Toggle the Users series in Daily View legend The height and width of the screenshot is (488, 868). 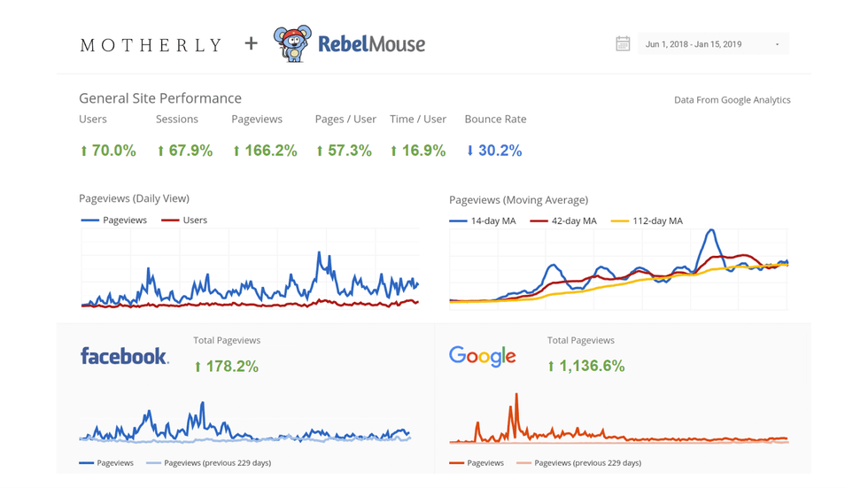[184, 221]
